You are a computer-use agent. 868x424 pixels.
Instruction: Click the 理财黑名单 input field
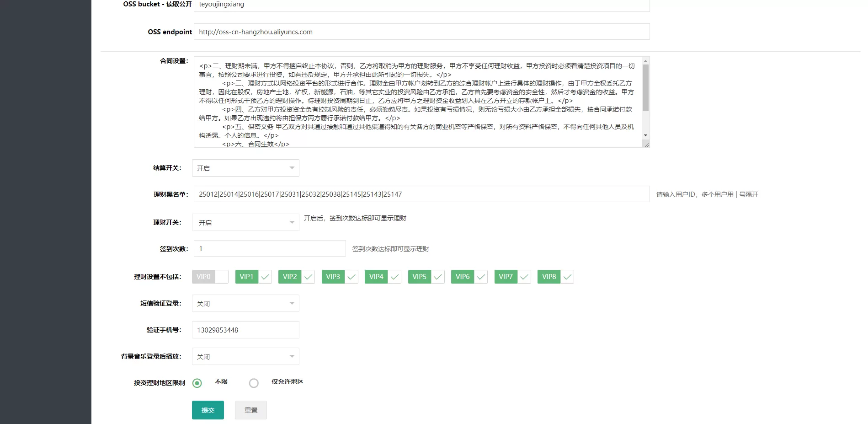(x=421, y=194)
